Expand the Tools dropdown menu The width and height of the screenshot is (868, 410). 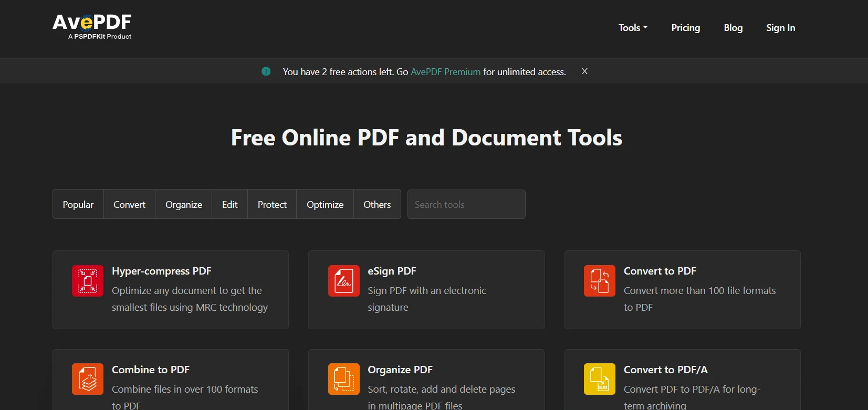click(x=633, y=28)
